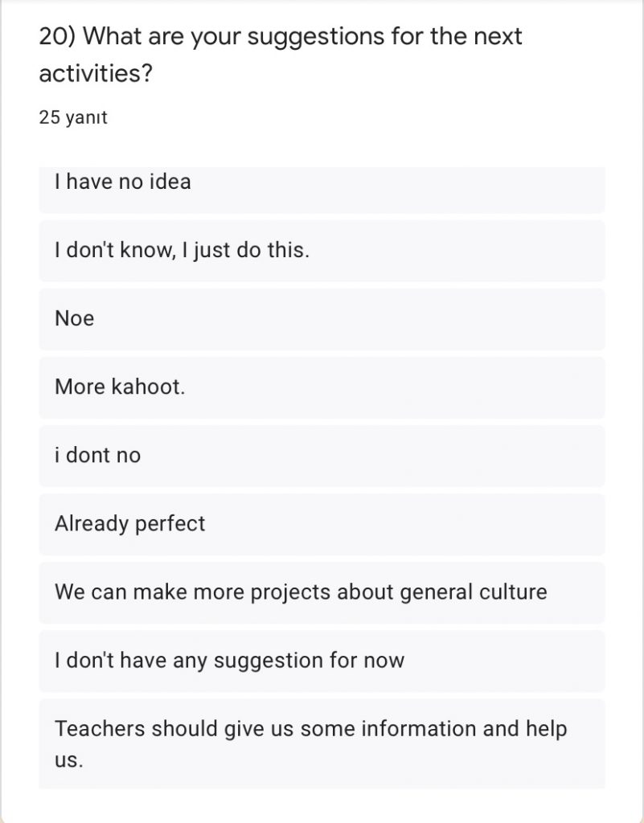
Task: Click the word "Teachers" in the last response
Action: [100, 729]
